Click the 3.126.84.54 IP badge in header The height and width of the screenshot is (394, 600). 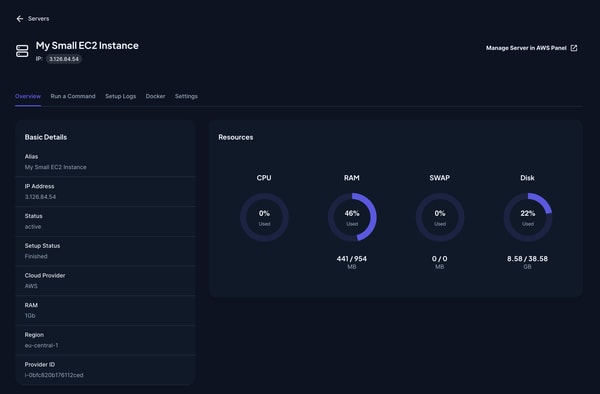coord(64,59)
